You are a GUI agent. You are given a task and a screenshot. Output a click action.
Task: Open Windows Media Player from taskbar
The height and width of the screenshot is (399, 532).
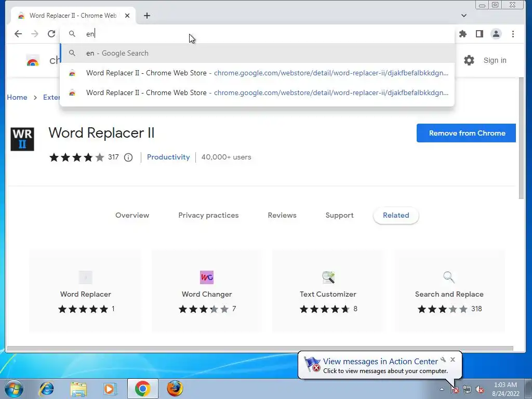click(110, 389)
